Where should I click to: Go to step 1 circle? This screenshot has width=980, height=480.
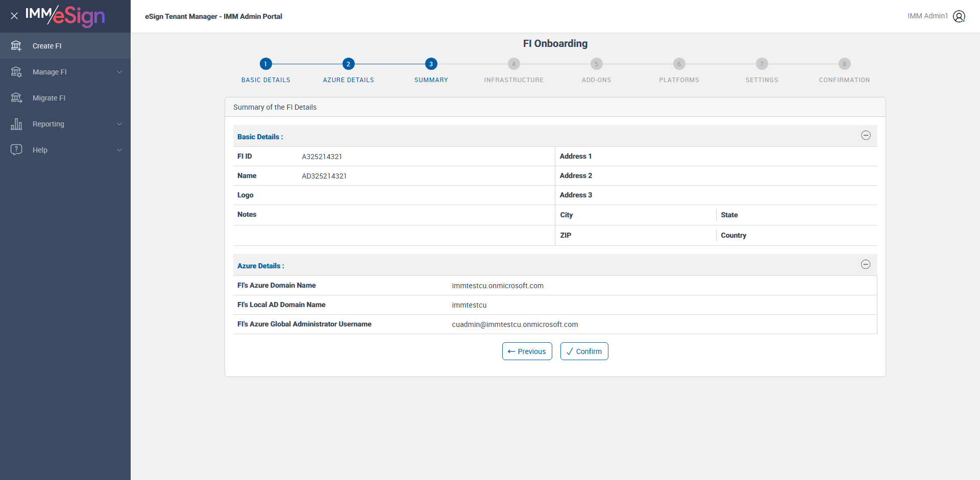266,64
